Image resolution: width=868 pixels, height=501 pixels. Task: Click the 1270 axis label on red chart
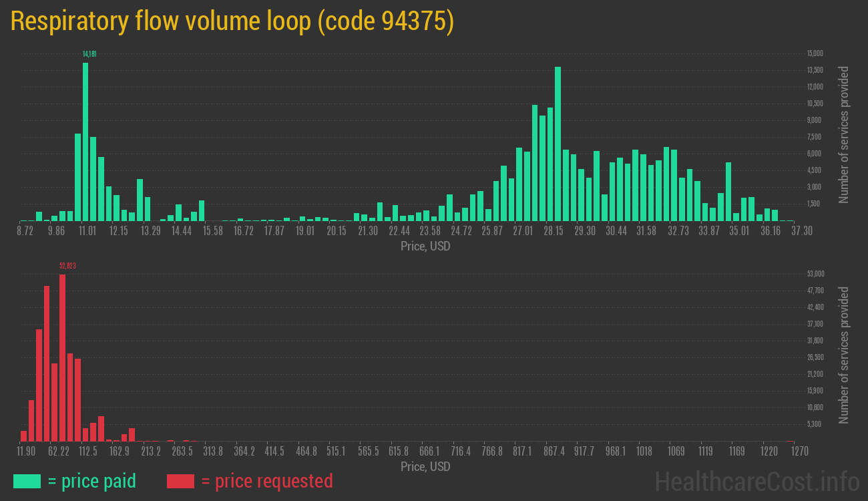click(799, 452)
